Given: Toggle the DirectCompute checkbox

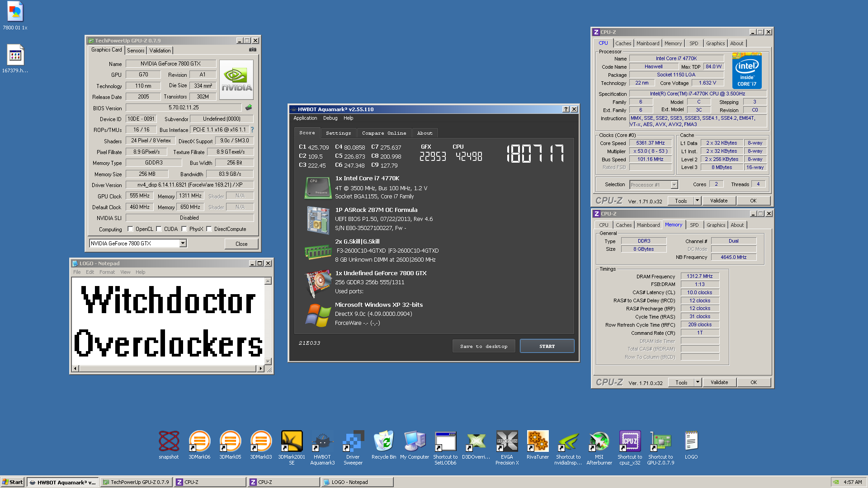Looking at the screenshot, I should (x=209, y=229).
